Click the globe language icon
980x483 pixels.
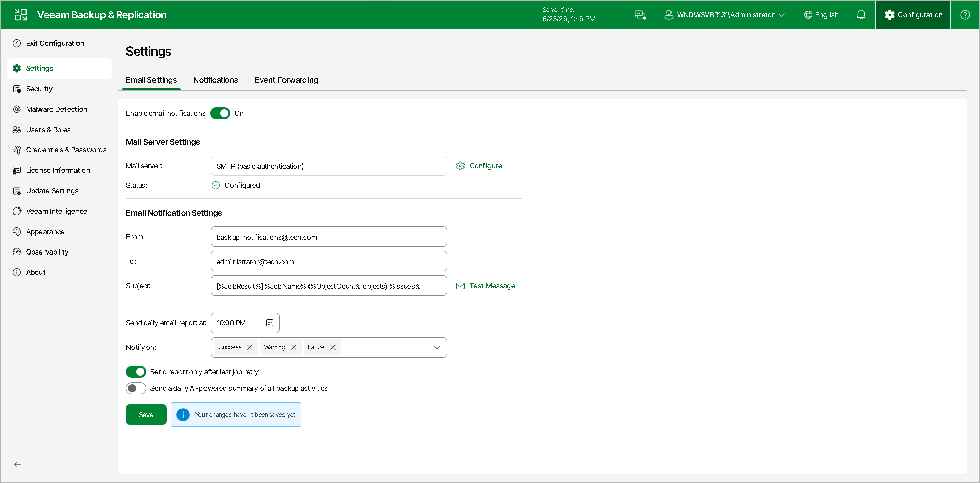pos(808,15)
